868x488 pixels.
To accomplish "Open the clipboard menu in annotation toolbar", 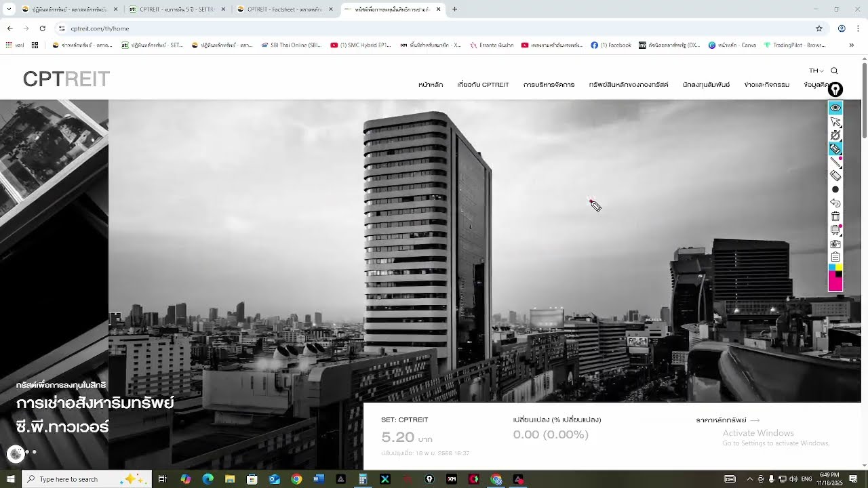I will click(x=835, y=258).
